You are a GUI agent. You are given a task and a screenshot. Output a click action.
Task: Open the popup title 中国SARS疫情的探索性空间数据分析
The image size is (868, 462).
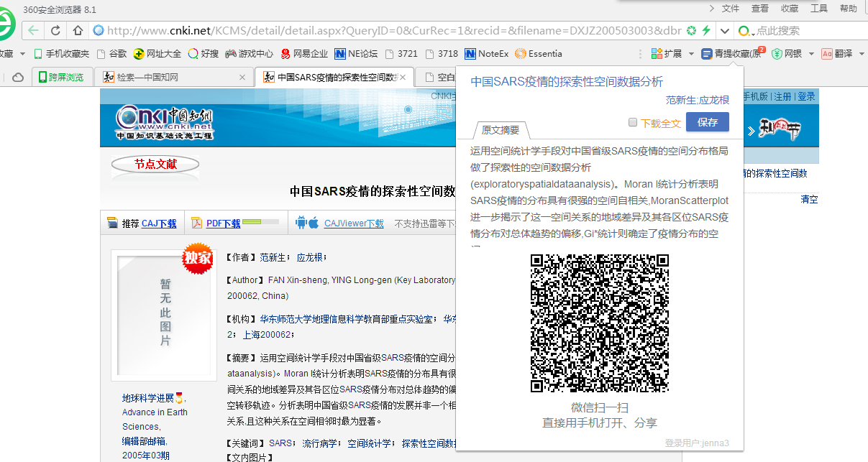click(x=567, y=82)
